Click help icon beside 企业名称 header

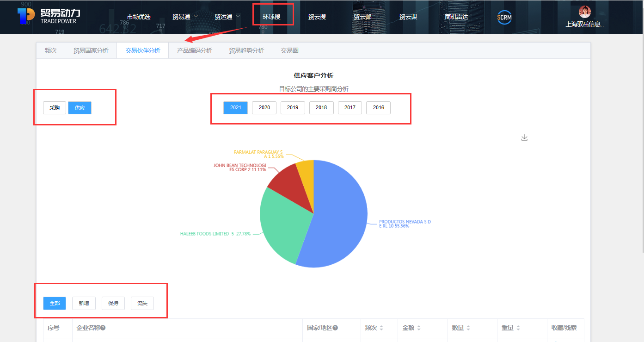pos(103,328)
